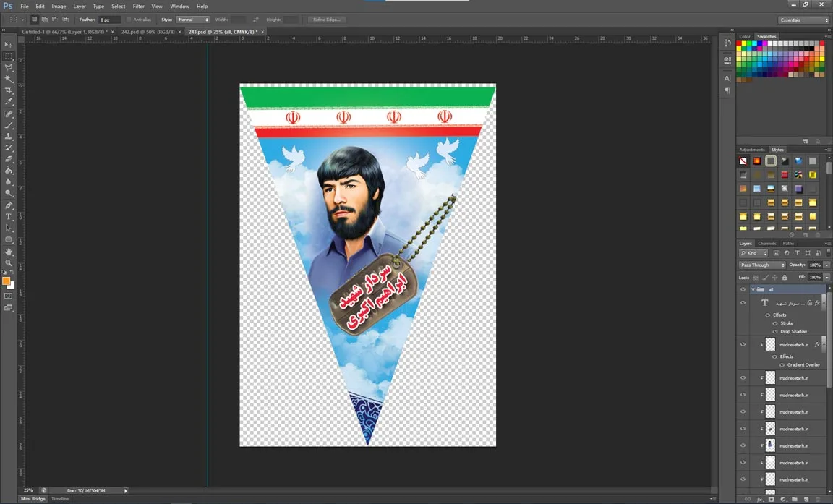833x504 pixels.
Task: Click the orange foreground color swatch
Action: click(x=5, y=281)
